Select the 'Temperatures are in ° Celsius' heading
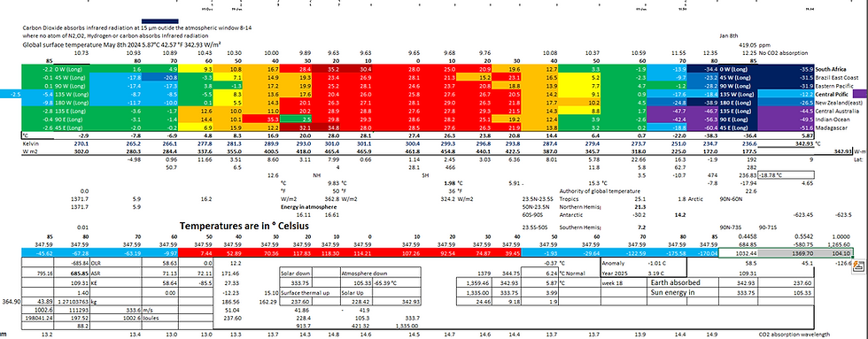Screen dimensions: 868x339 click(x=244, y=227)
